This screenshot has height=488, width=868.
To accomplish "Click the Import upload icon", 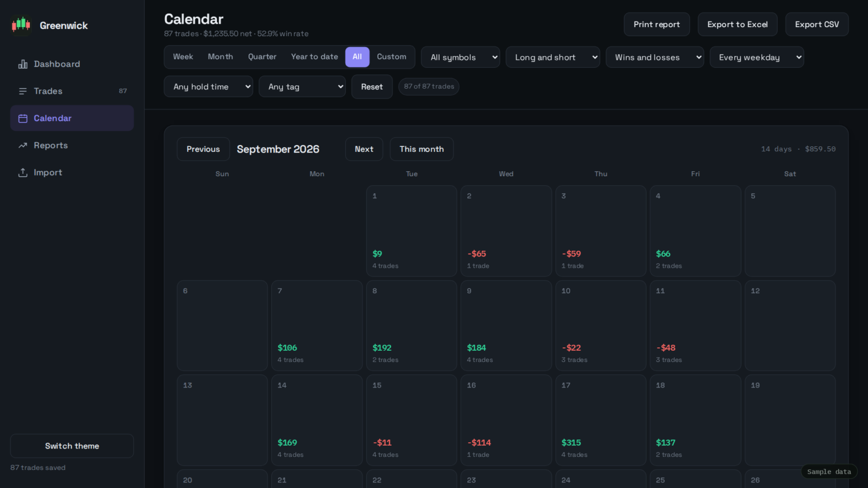I will point(23,172).
